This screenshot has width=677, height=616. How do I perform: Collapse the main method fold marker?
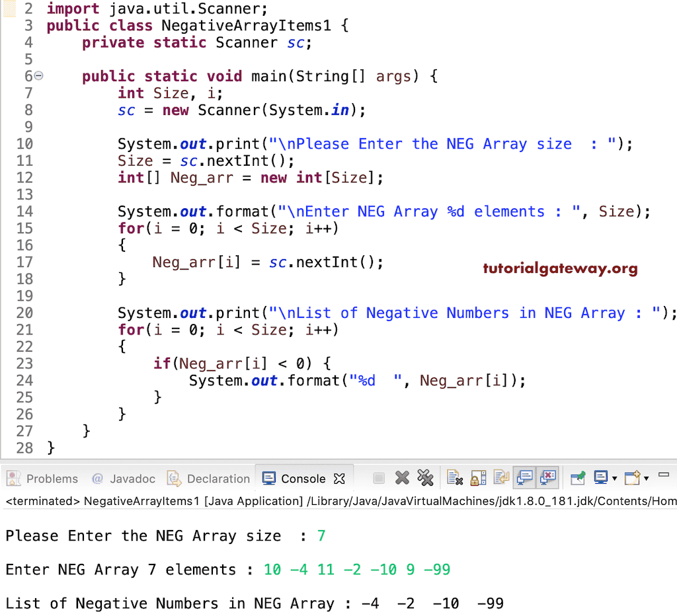(38, 76)
